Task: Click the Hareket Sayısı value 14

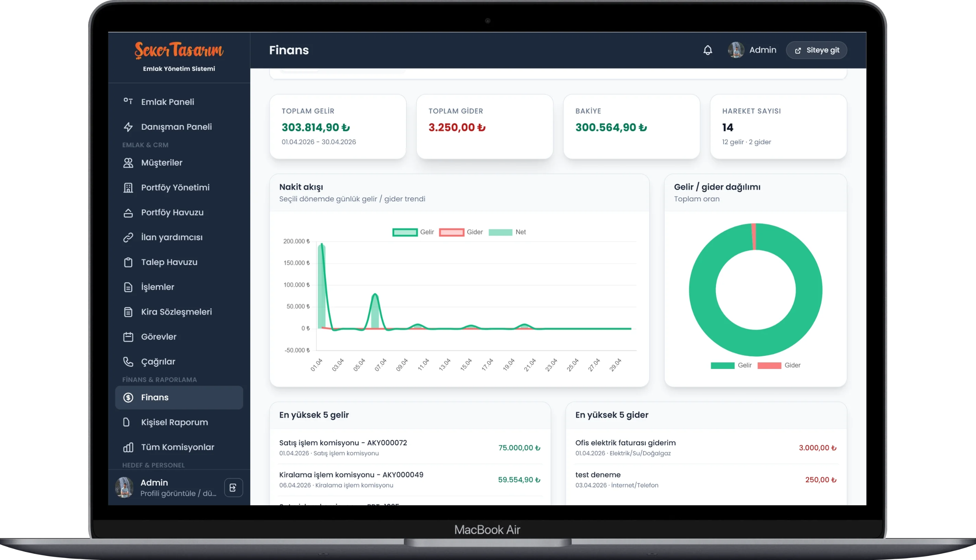Action: click(728, 127)
